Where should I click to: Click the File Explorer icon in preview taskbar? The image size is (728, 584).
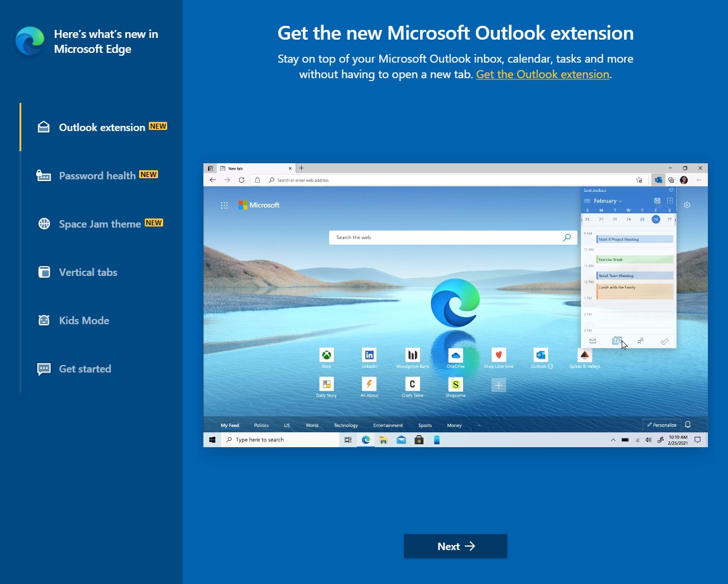coord(383,440)
